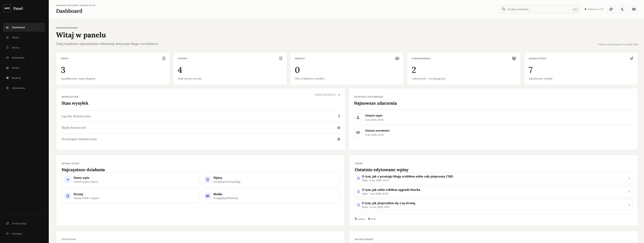Open the OBRAZY stat card
The image size is (644, 243).
pyautogui.click(x=347, y=68)
